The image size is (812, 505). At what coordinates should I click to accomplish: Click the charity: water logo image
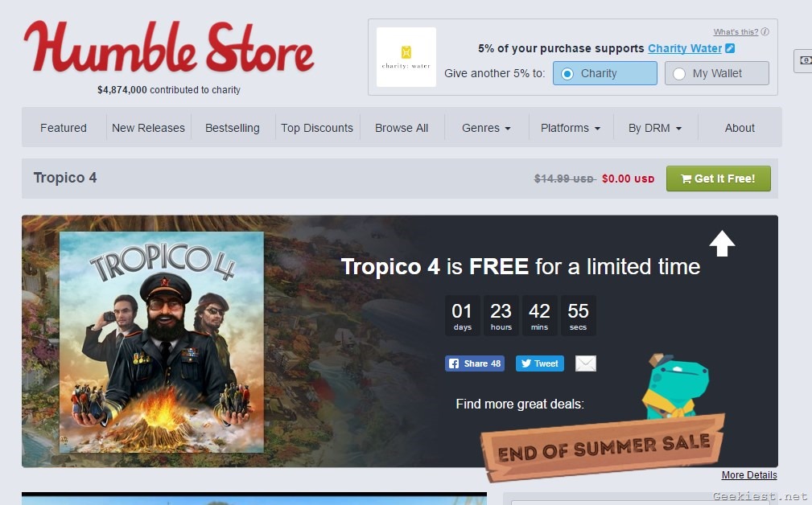406,57
